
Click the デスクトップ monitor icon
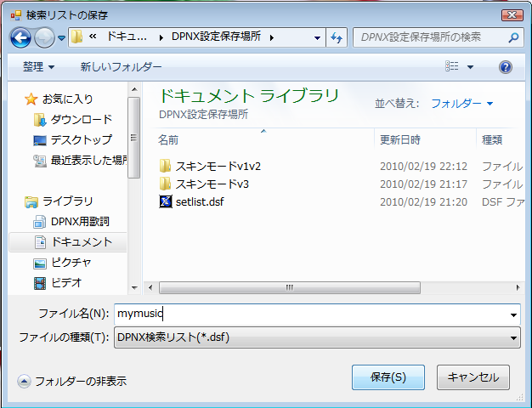[40, 140]
